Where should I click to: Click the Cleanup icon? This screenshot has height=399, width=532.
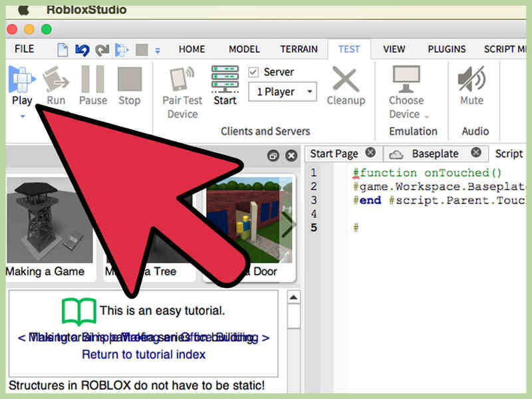[x=345, y=79]
